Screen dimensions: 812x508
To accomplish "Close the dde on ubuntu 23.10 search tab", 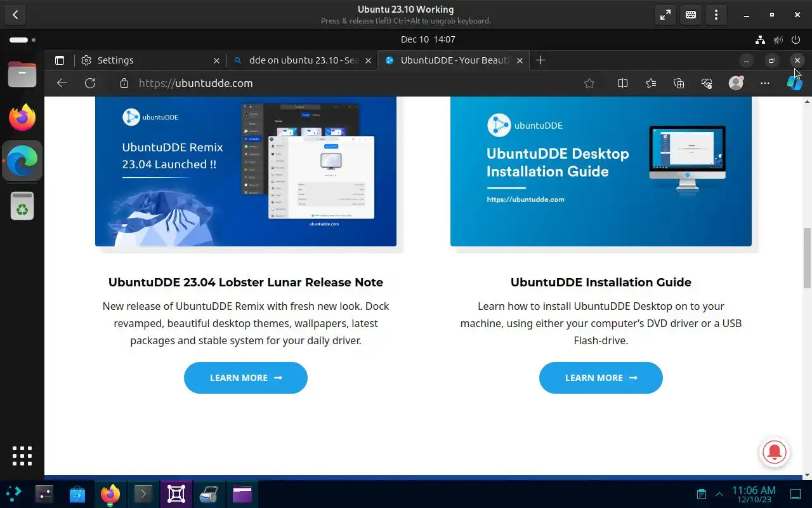I will pyautogui.click(x=369, y=60).
